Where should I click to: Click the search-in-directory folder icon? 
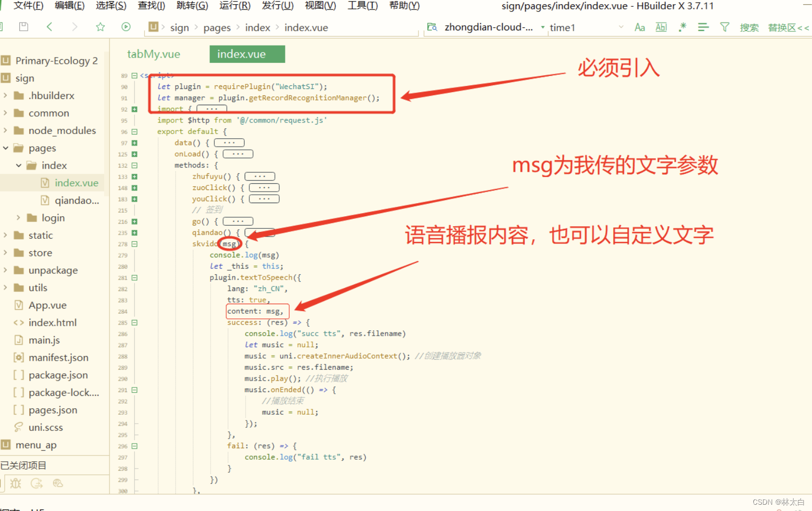coord(432,27)
